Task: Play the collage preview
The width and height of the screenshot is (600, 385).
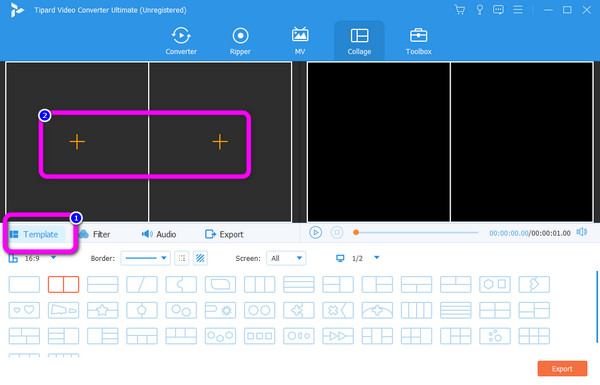Action: click(x=315, y=233)
